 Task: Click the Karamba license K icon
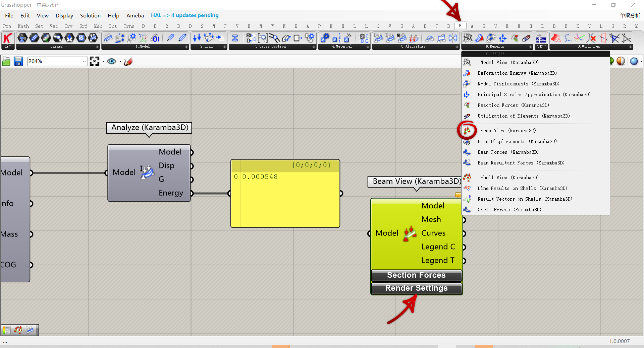tap(8, 38)
